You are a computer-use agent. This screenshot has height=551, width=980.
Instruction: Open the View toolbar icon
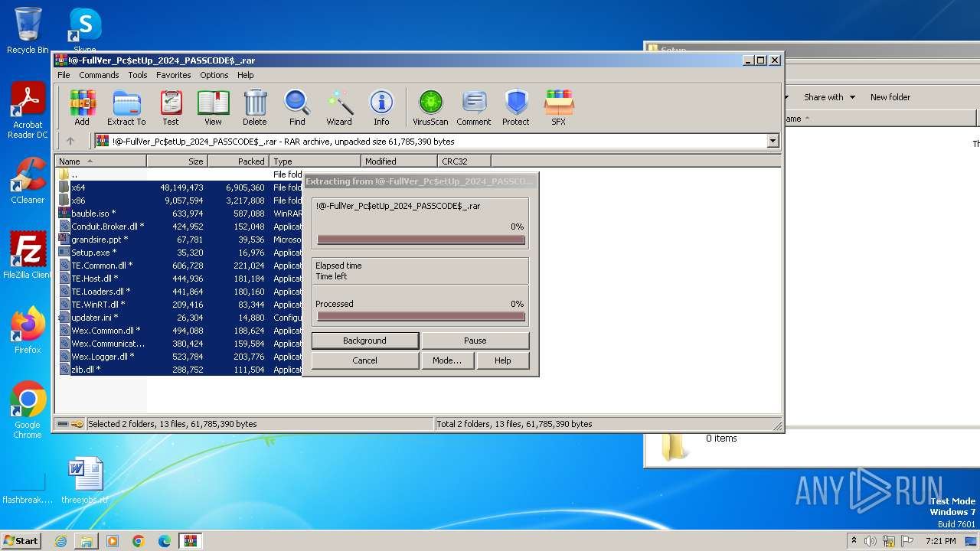(x=213, y=107)
